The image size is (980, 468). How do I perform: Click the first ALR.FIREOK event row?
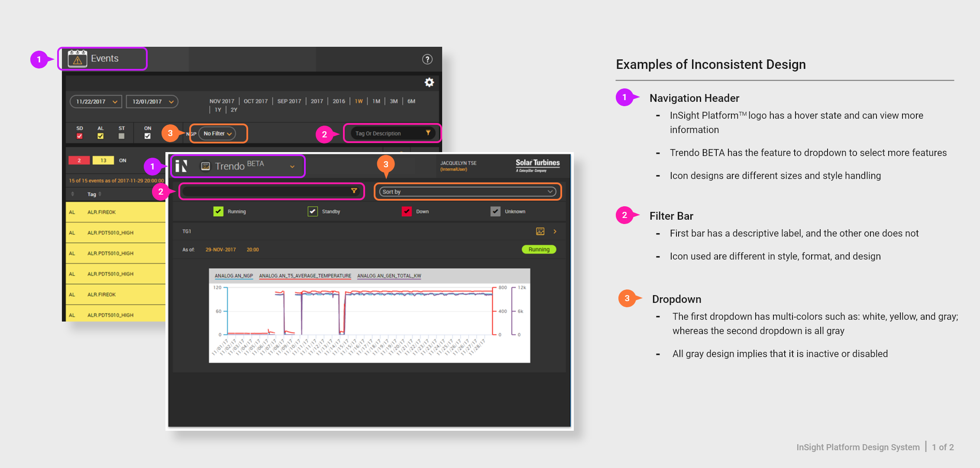tap(116, 212)
